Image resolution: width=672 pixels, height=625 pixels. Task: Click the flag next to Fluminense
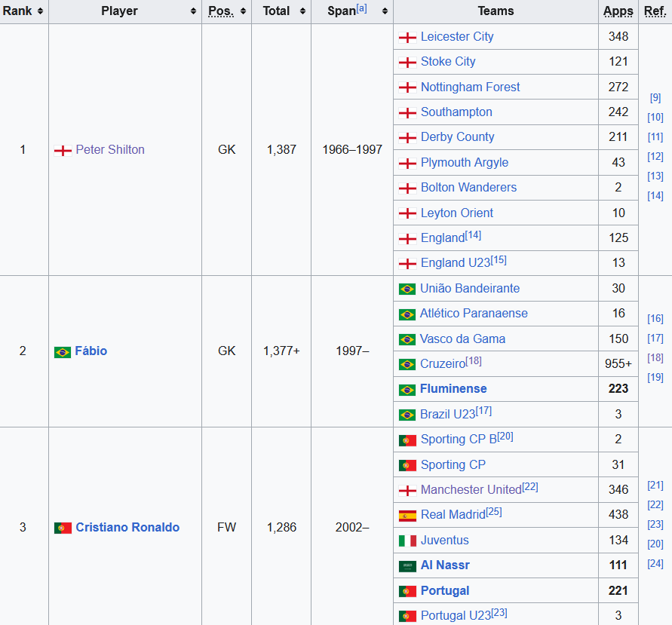[407, 390]
